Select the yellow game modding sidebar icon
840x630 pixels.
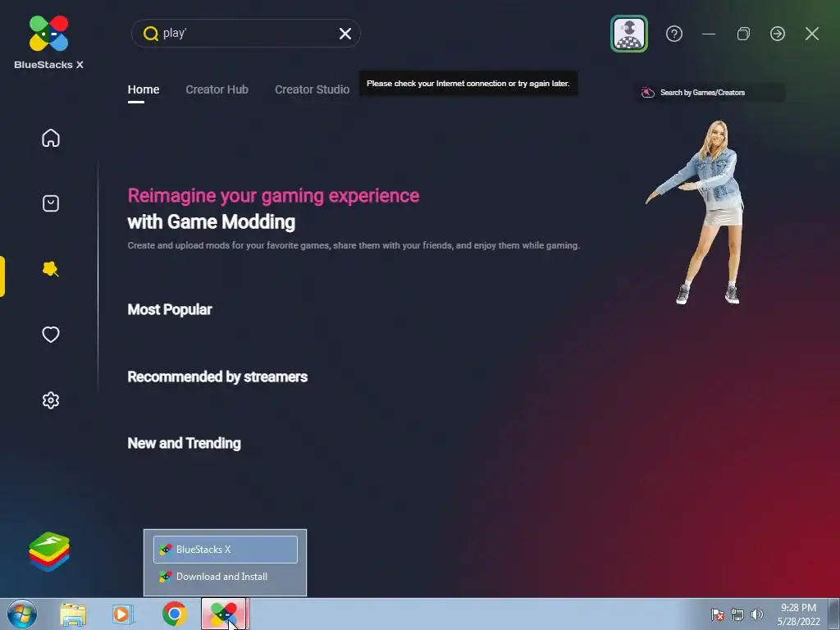click(x=51, y=269)
